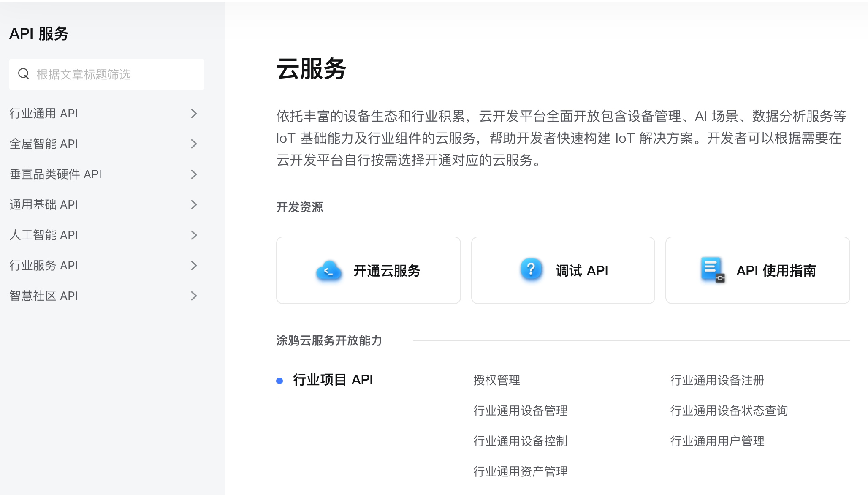868x495 pixels.
Task: Click the search magnifier icon in sidebar
Action: [x=24, y=74]
